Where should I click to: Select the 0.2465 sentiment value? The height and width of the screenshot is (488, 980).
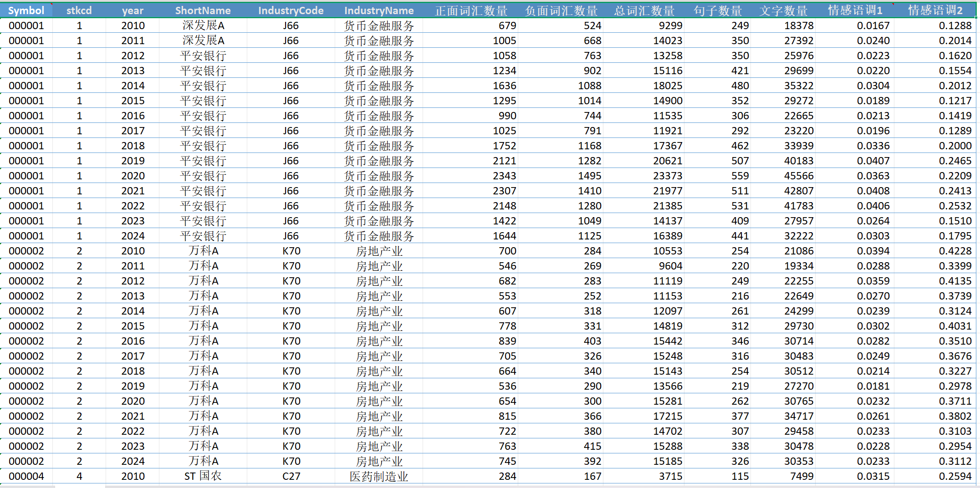[x=935, y=161]
